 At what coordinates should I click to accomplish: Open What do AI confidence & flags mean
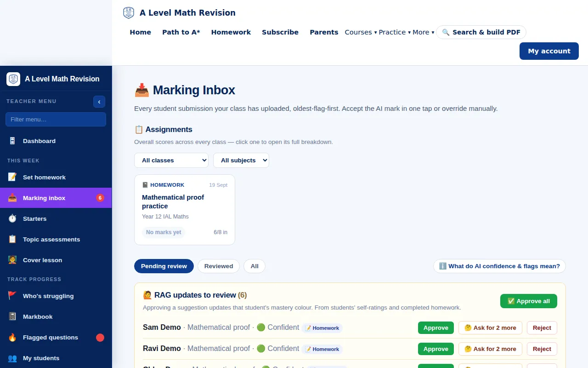499,266
